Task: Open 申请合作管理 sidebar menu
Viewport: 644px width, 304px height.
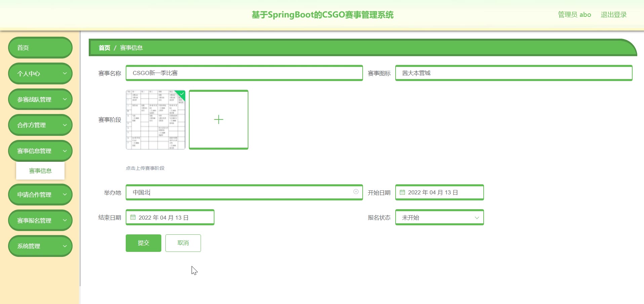Action: 40,194
